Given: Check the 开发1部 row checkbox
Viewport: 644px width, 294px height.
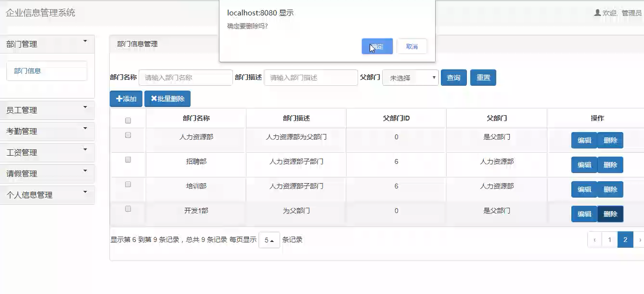Looking at the screenshot, I should (x=128, y=209).
